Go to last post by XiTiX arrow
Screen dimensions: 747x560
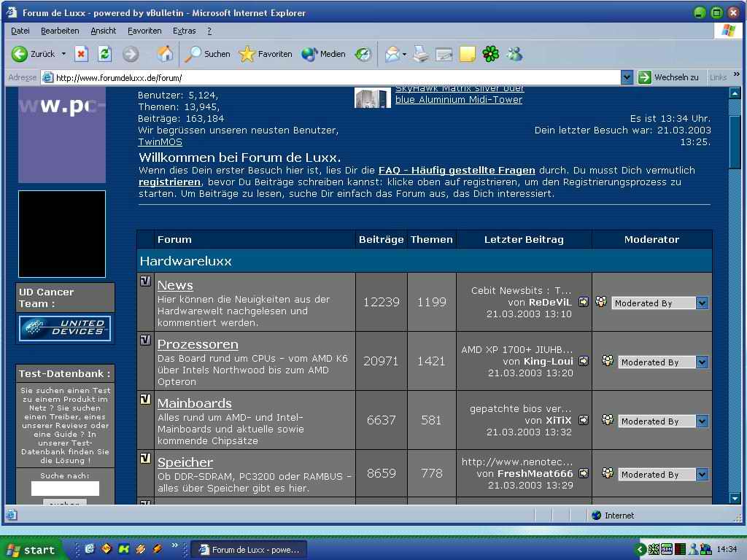584,420
